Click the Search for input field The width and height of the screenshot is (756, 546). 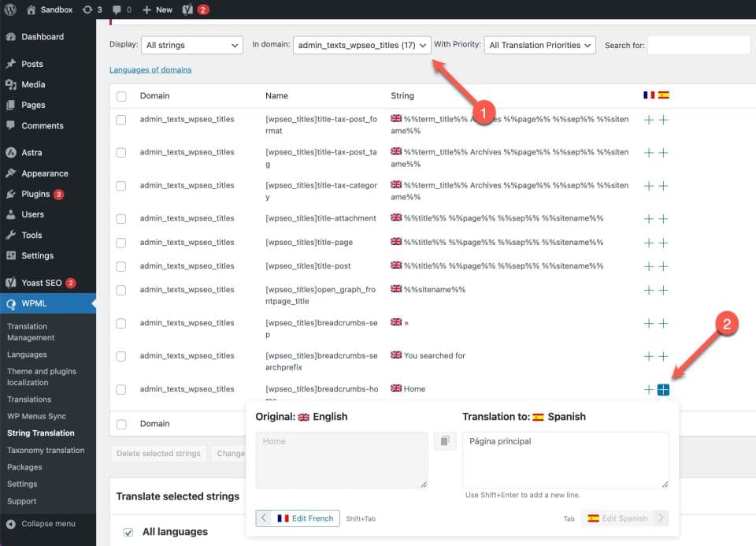coord(699,46)
